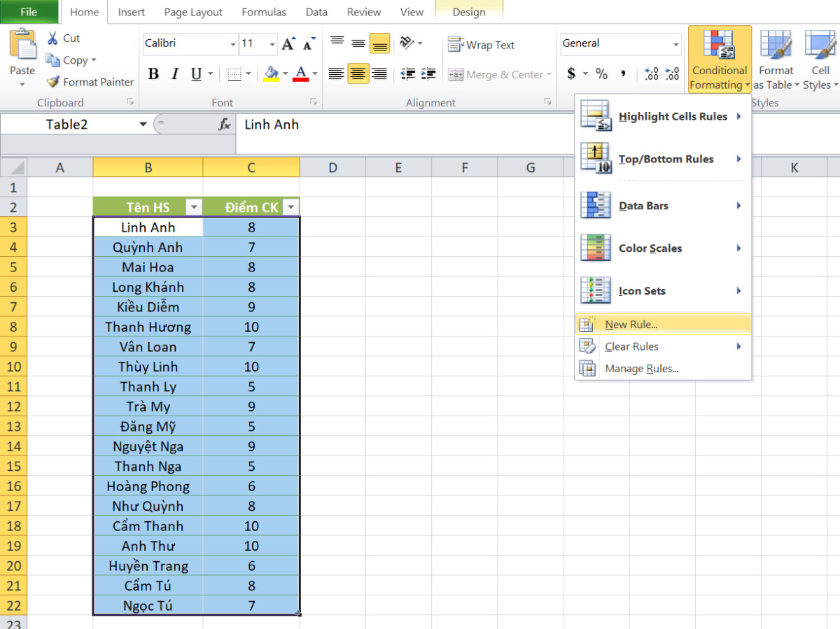Switch to the Formulas ribbon tab
Image resolution: width=840 pixels, height=629 pixels.
point(264,12)
